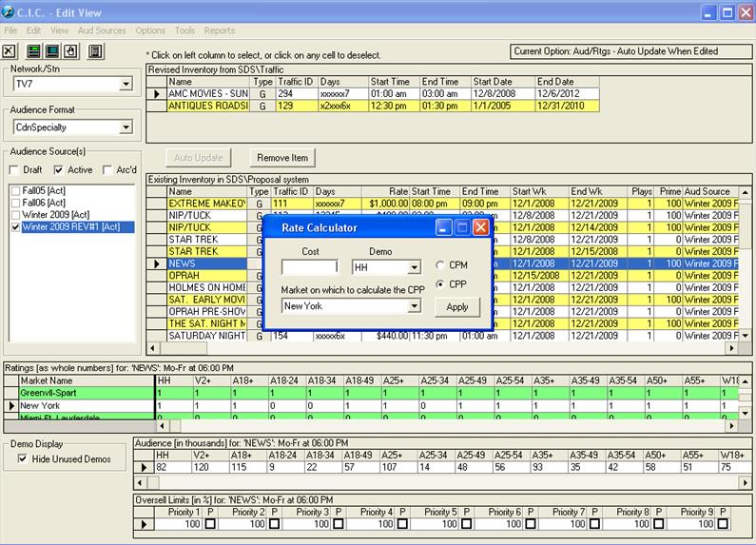This screenshot has height=545, width=756.
Task: Click the hand-on-page toolbar icon
Action: tap(71, 51)
